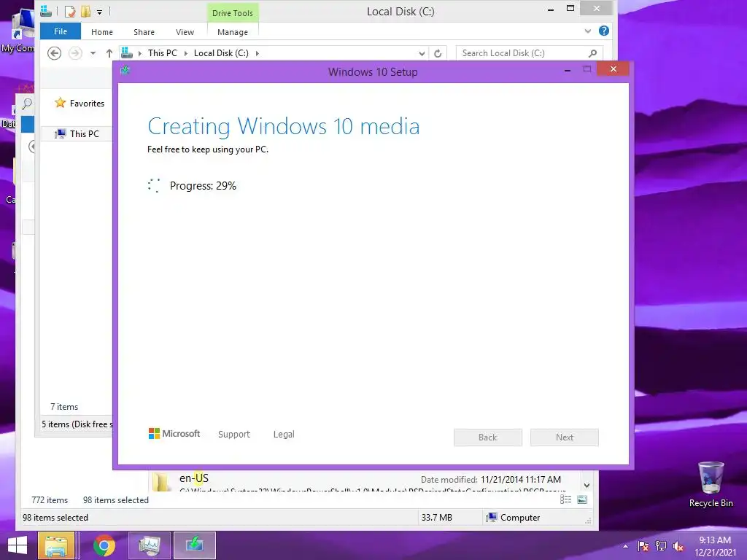This screenshot has width=747, height=560.
Task: Click the network tray icon
Action: coord(661,546)
